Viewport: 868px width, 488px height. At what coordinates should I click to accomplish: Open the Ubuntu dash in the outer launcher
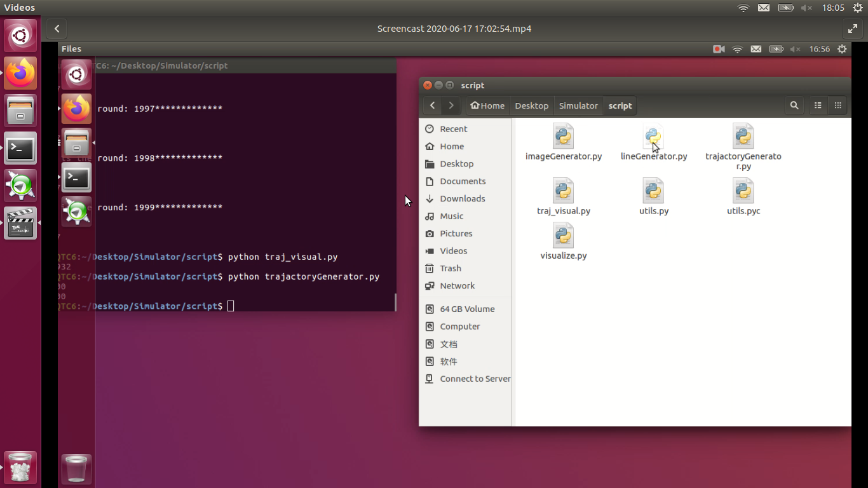click(20, 36)
